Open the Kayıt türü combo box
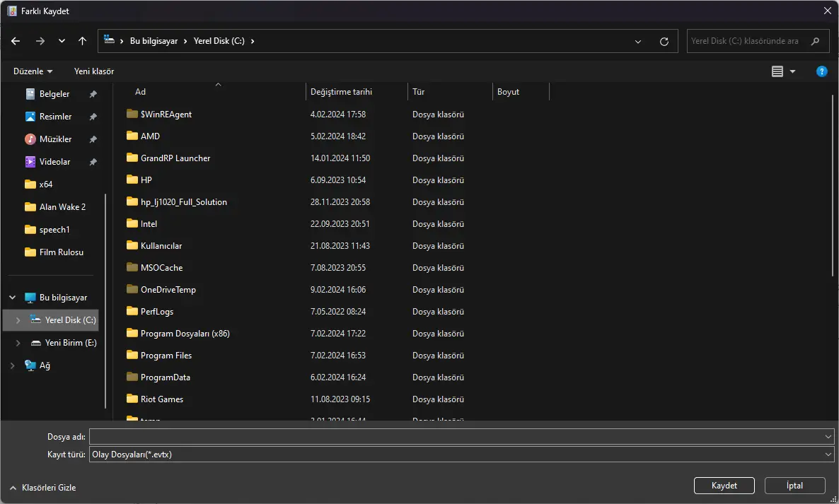The image size is (839, 504). coord(462,455)
